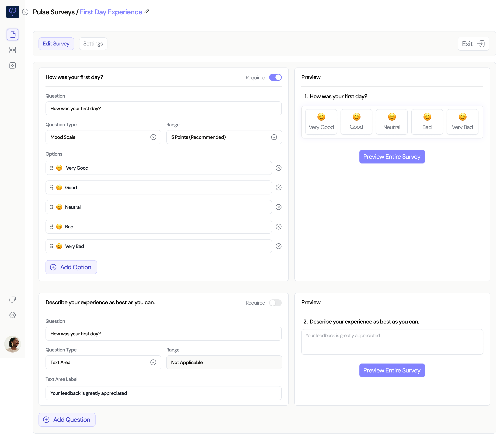Click the pencil icon to rename survey

coord(147,12)
